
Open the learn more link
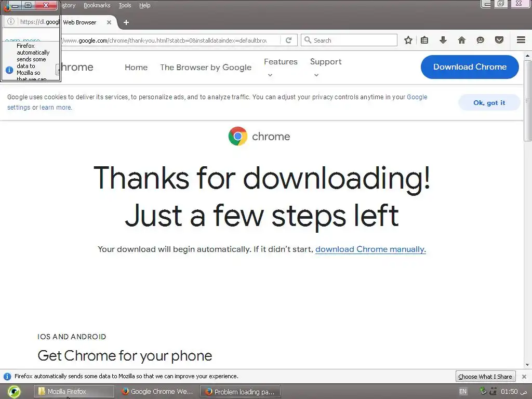point(56,108)
